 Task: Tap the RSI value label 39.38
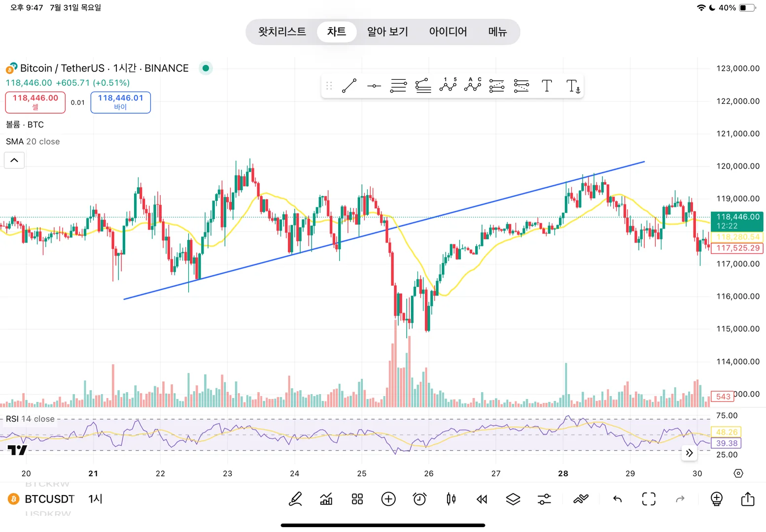pyautogui.click(x=727, y=443)
